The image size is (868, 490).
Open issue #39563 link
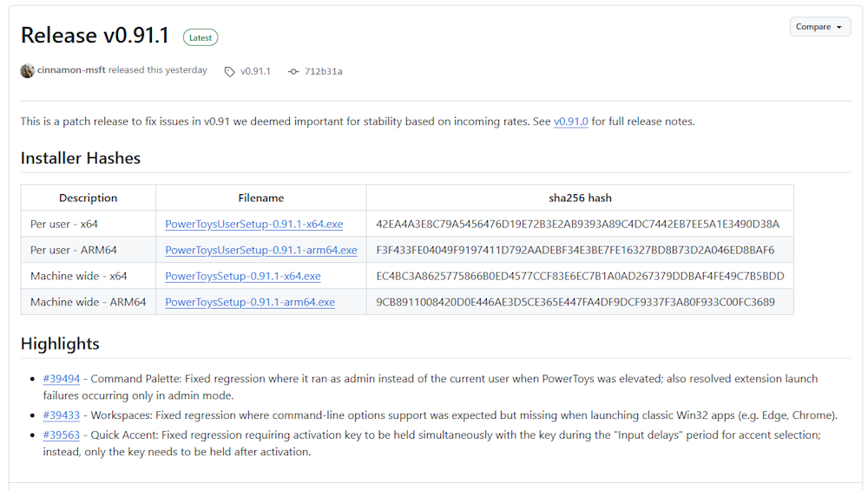(x=62, y=434)
